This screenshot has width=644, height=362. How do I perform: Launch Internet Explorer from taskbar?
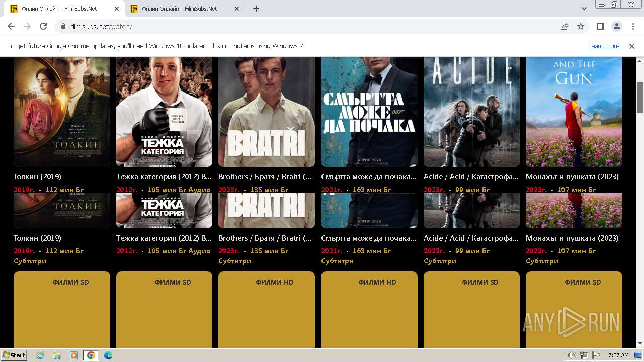[x=40, y=355]
